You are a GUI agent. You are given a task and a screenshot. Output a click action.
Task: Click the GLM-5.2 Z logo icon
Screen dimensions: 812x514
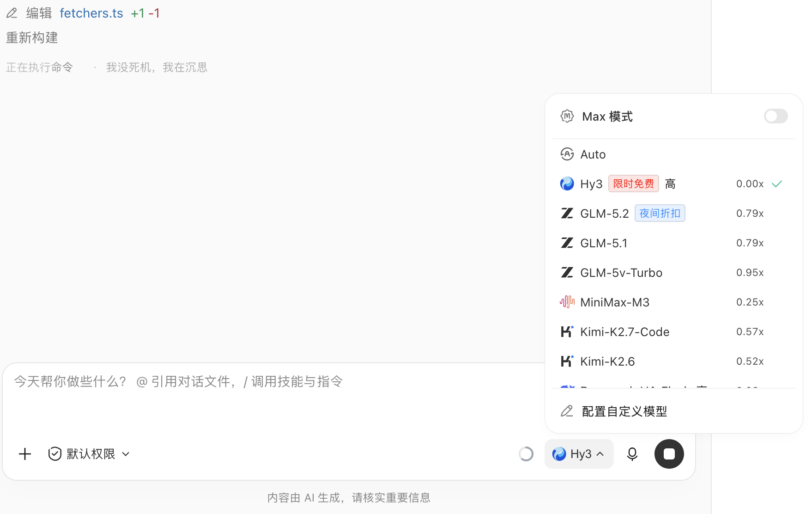coord(567,214)
